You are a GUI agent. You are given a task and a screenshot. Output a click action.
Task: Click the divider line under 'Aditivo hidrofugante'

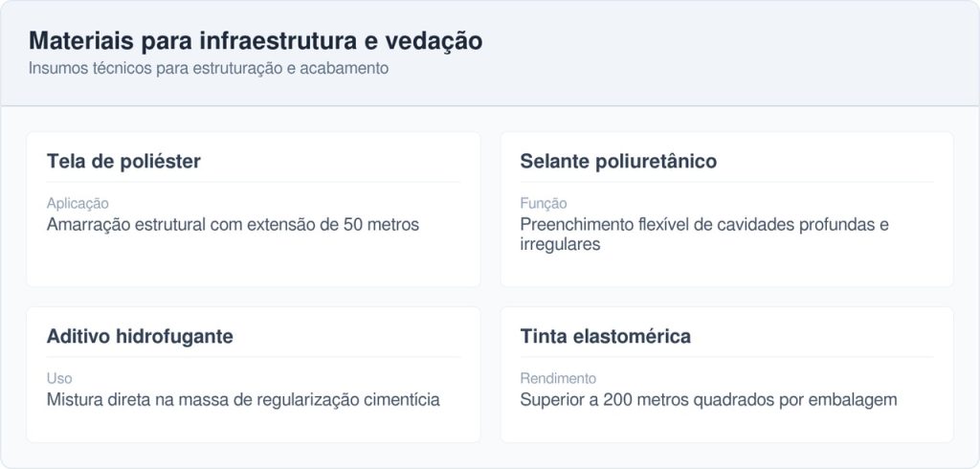254,357
